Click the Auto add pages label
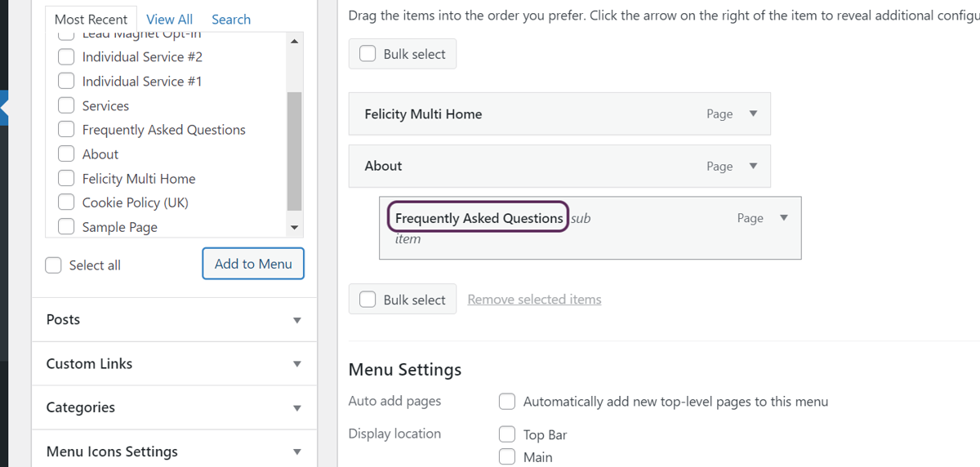The image size is (980, 467). coord(394,401)
